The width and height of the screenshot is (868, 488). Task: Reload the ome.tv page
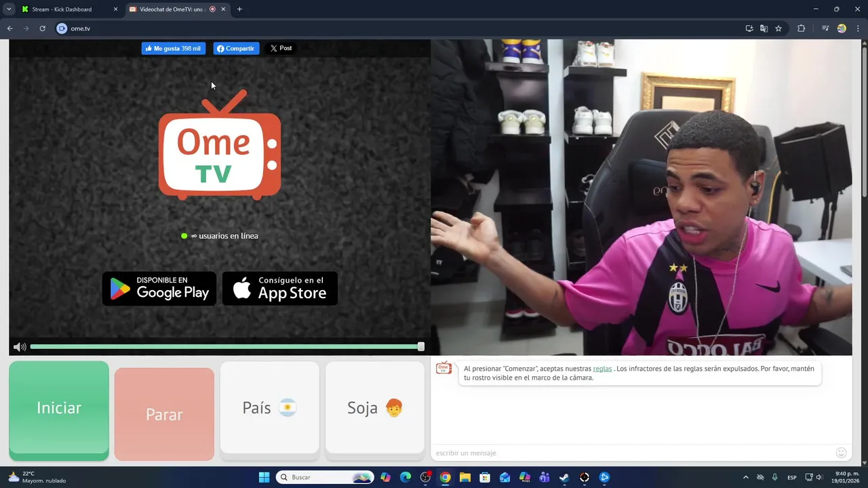(42, 28)
